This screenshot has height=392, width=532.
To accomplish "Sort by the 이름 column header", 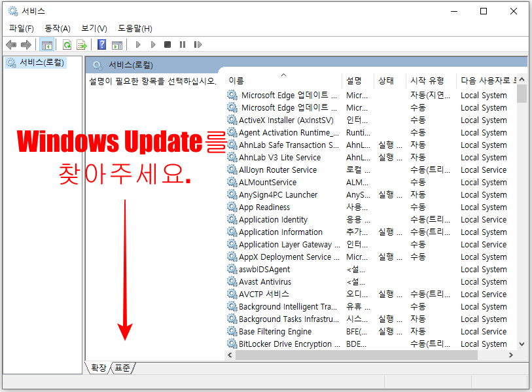I will pos(283,80).
